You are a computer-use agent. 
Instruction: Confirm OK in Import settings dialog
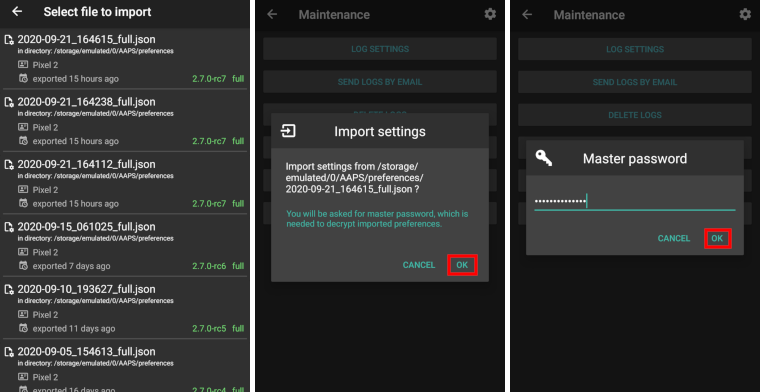click(462, 265)
